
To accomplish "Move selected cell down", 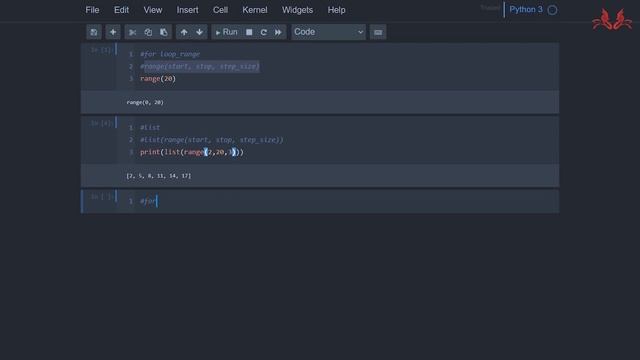I will click(199, 32).
